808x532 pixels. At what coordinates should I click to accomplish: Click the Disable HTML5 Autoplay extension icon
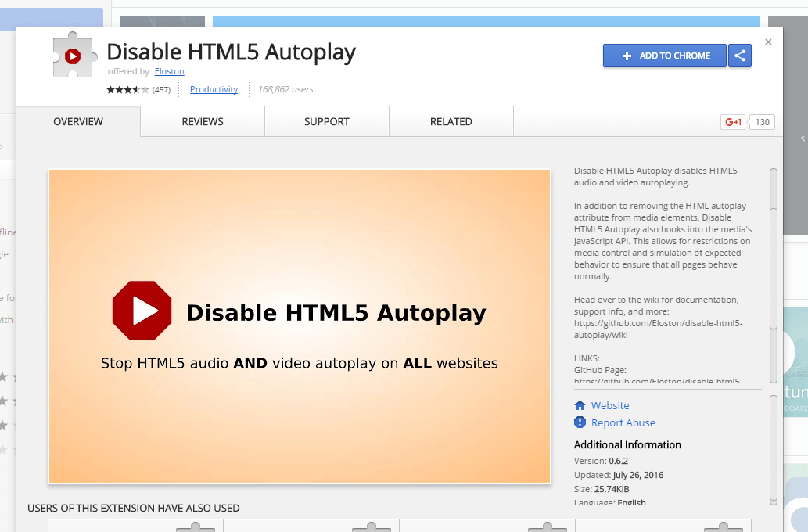coord(73,55)
